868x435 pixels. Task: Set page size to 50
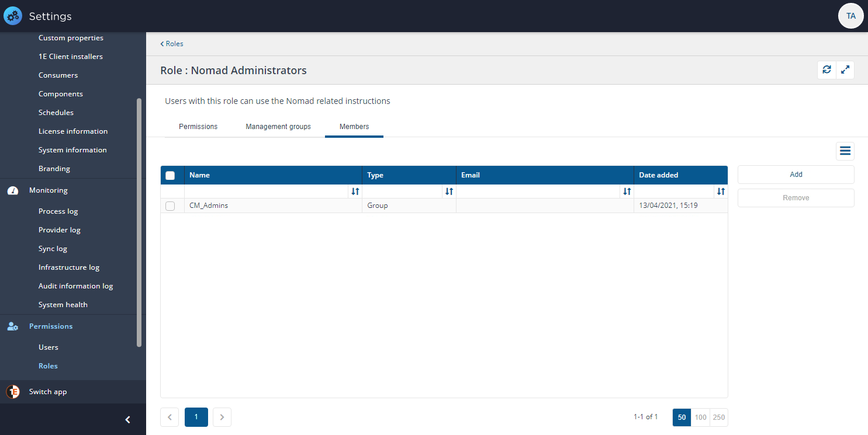[x=682, y=417]
